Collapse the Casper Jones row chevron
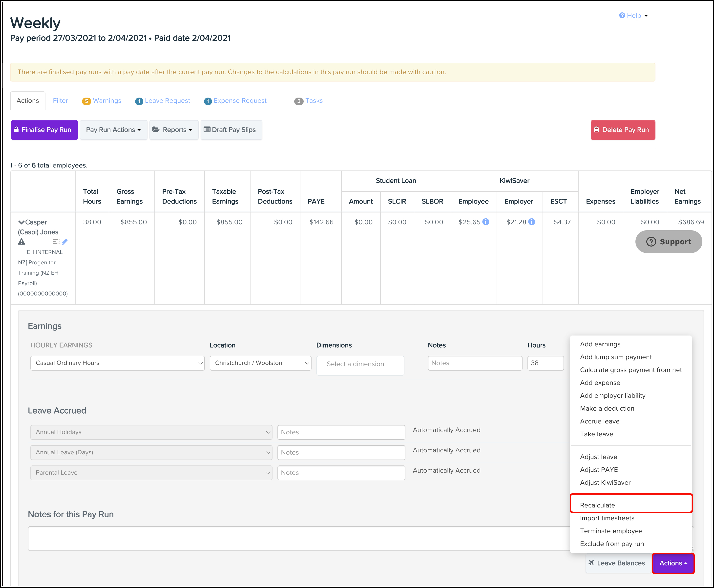 tap(21, 223)
